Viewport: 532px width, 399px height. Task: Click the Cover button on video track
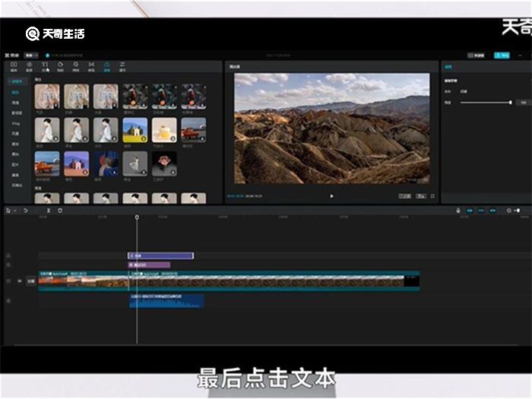(x=31, y=281)
